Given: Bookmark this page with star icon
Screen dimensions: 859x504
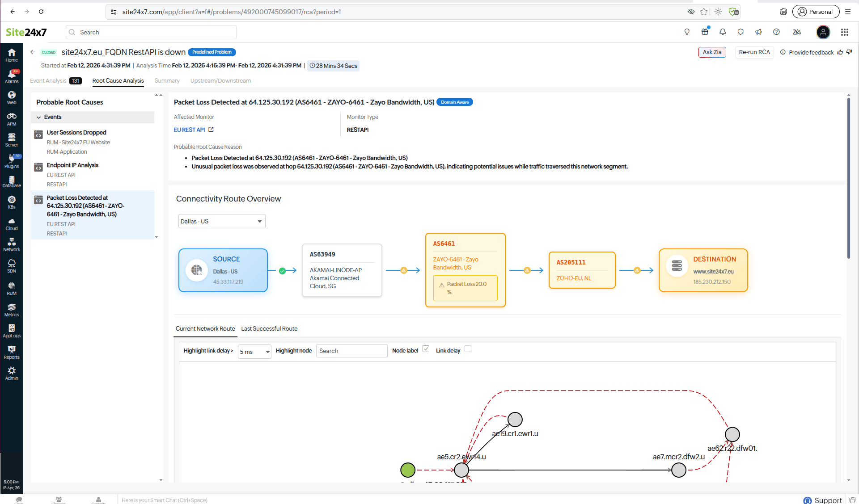Looking at the screenshot, I should [704, 12].
